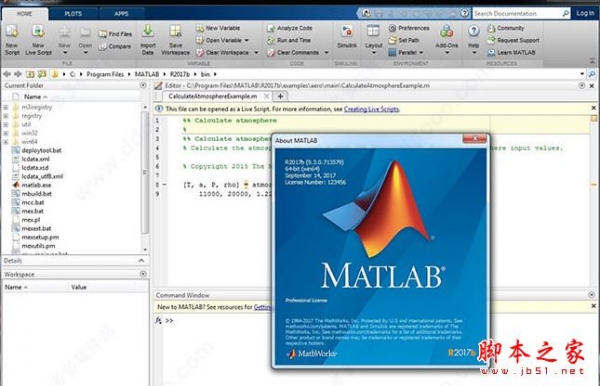Expand Clear Commands dropdown arrow
Screen dimensions: 600x386
(326, 52)
